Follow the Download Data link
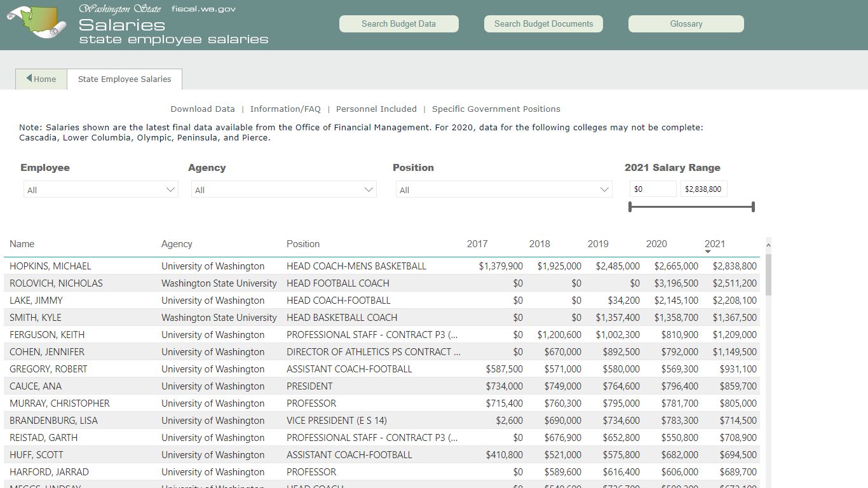The image size is (868, 488). pyautogui.click(x=203, y=109)
